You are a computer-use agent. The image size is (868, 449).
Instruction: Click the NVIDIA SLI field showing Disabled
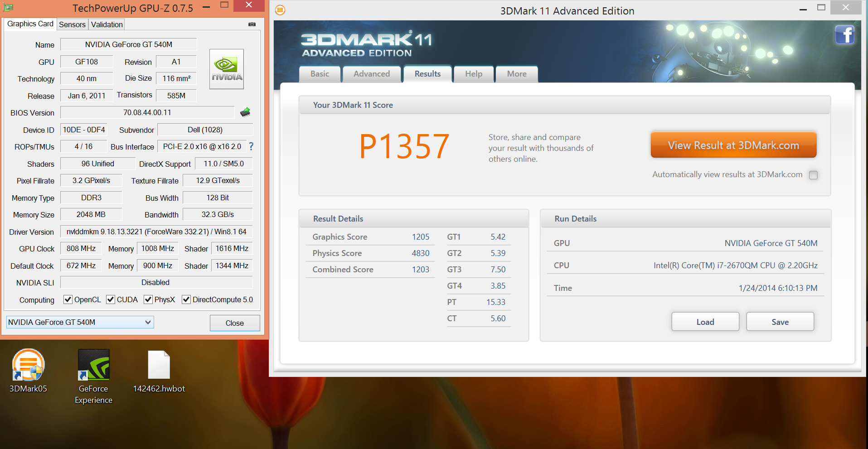tap(156, 282)
